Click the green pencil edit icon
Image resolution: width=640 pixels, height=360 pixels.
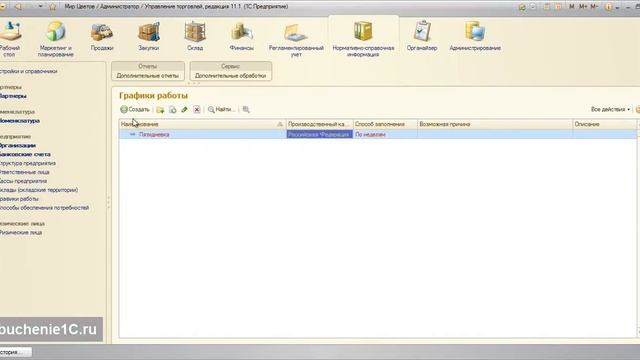click(184, 109)
